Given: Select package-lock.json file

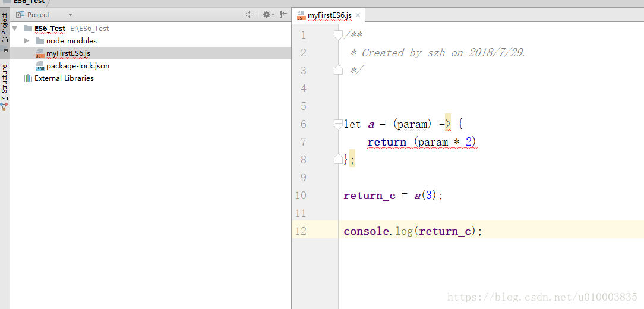Looking at the screenshot, I should coord(78,66).
